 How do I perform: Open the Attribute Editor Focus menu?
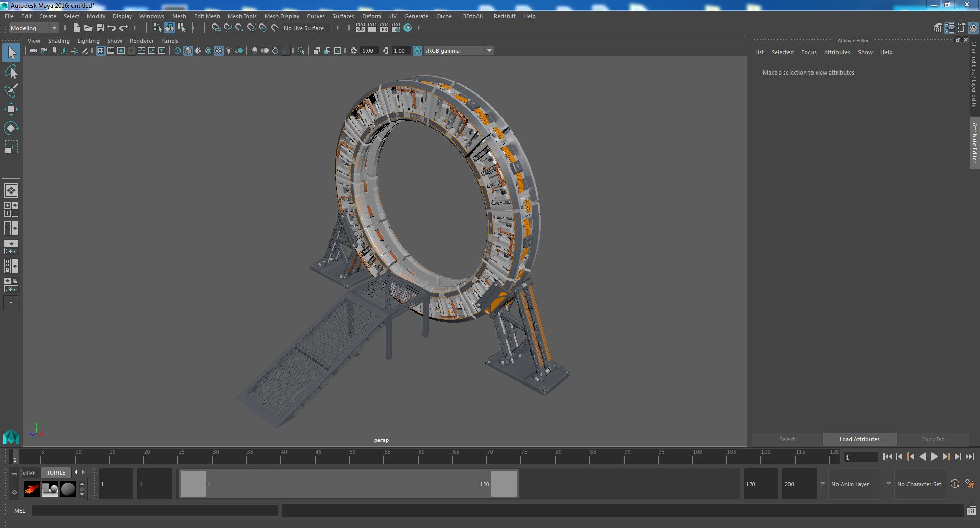click(x=808, y=52)
